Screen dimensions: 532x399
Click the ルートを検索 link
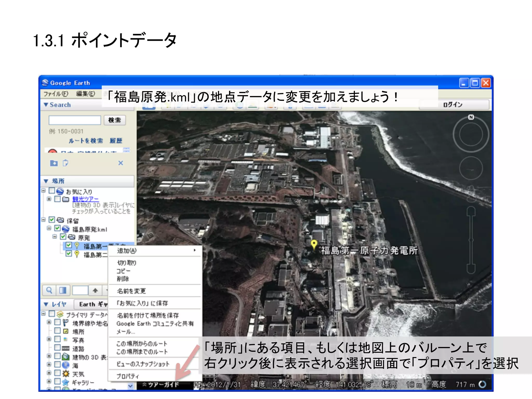tap(86, 141)
